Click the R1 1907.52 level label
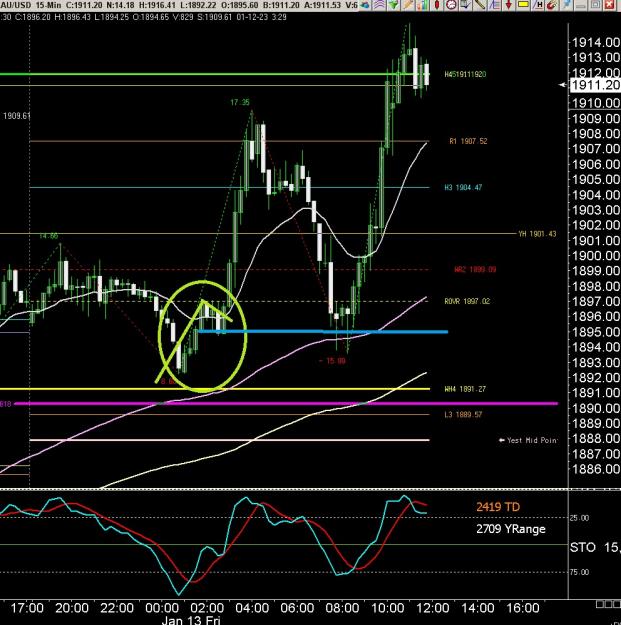The image size is (621, 625). pos(468,141)
